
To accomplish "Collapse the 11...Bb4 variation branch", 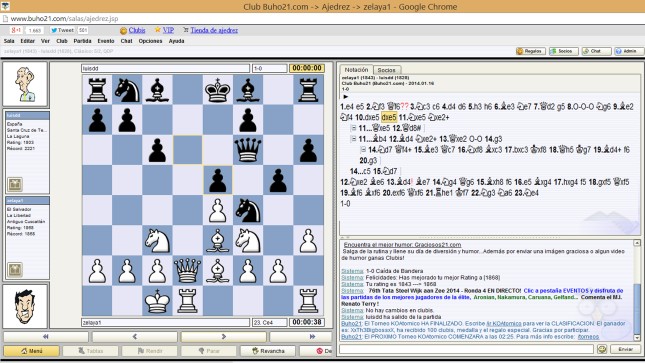I will [x=353, y=139].
